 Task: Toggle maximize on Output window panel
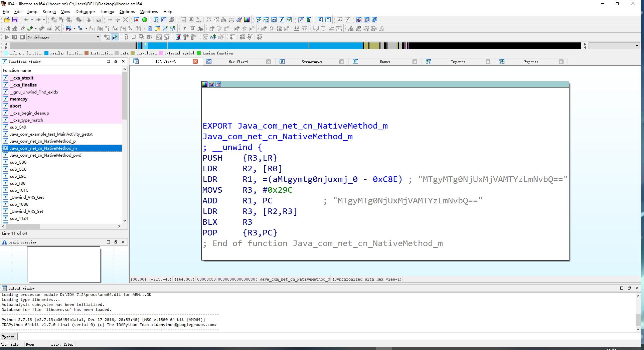(622, 288)
